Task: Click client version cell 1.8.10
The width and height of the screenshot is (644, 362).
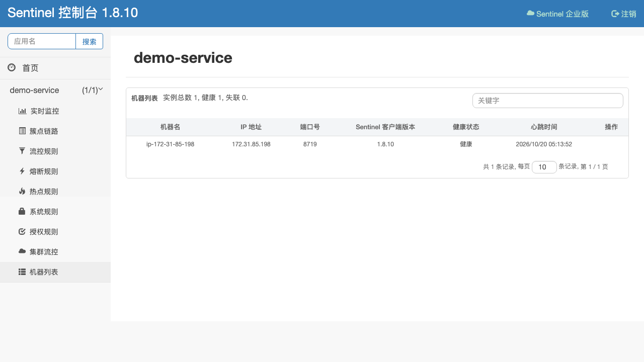Action: (x=385, y=144)
